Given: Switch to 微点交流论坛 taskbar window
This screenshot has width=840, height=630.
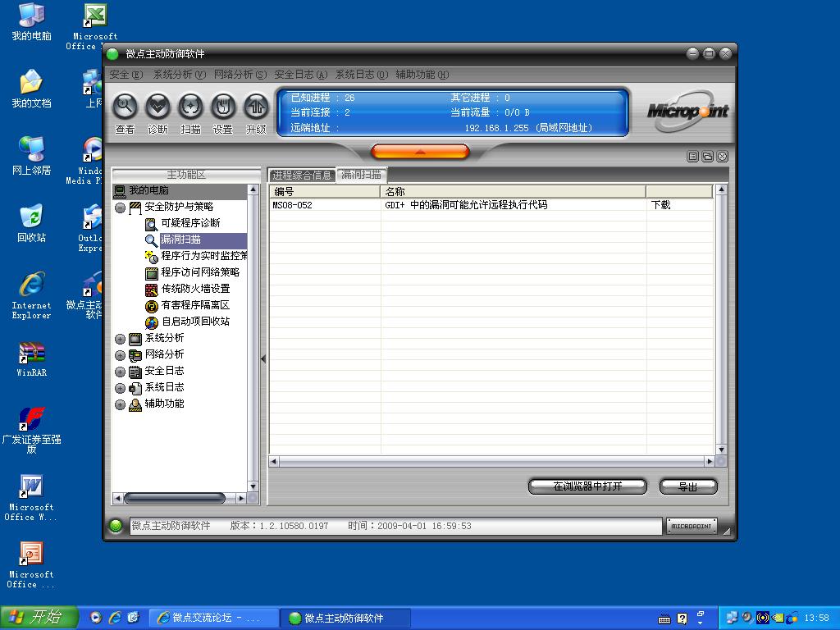Looking at the screenshot, I should pyautogui.click(x=212, y=619).
